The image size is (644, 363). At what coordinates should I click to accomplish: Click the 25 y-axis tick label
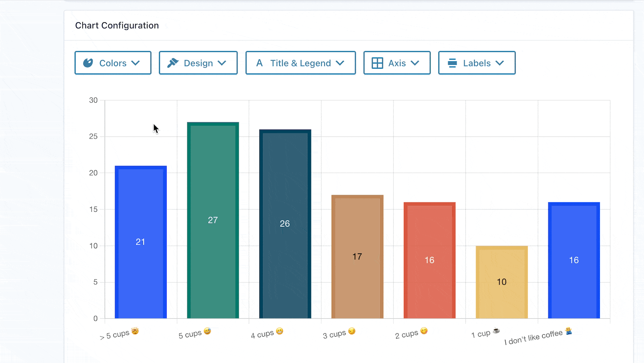point(93,136)
